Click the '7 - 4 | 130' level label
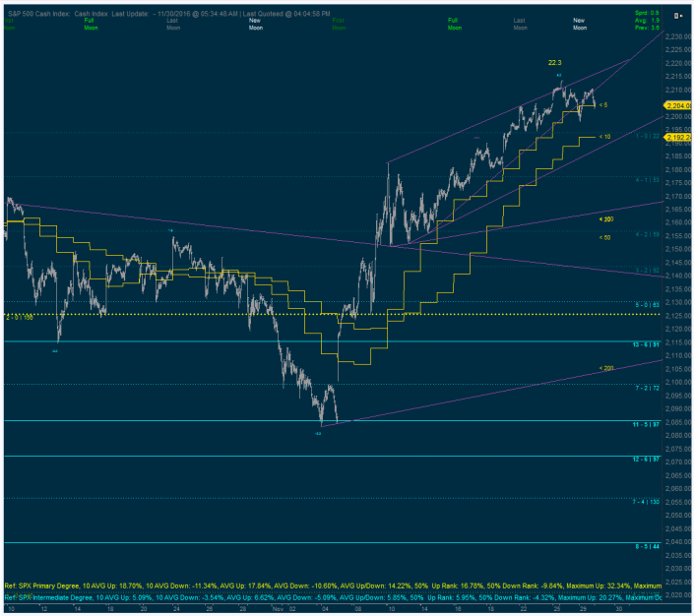 click(646, 502)
